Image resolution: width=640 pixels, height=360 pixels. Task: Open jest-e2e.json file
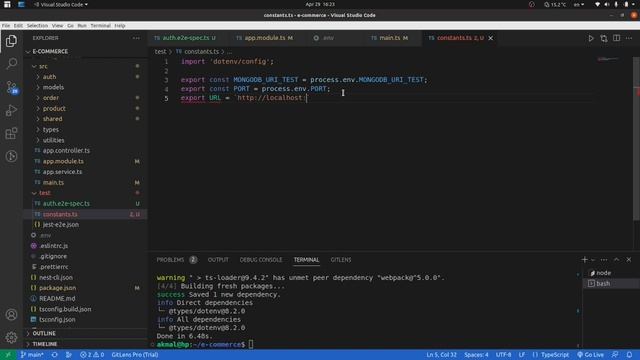point(61,224)
